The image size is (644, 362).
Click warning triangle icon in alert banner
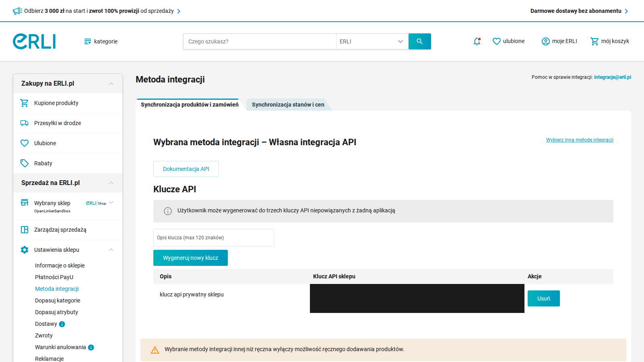tap(155, 350)
